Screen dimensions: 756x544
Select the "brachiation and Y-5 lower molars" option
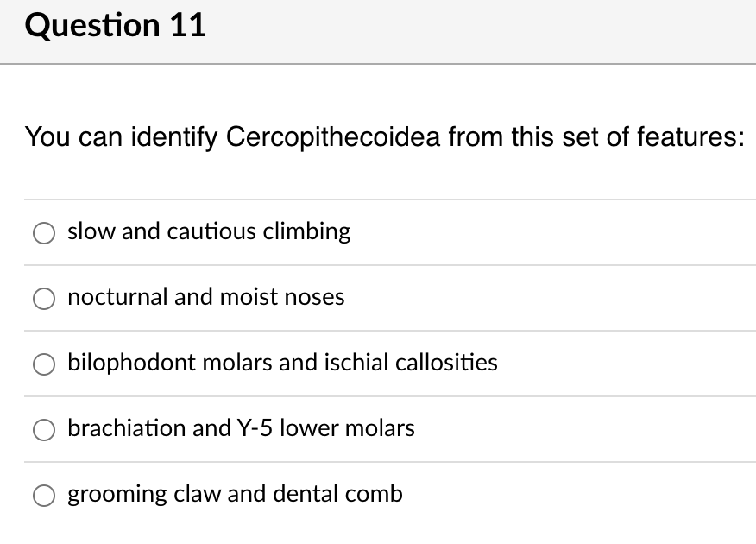(43, 428)
